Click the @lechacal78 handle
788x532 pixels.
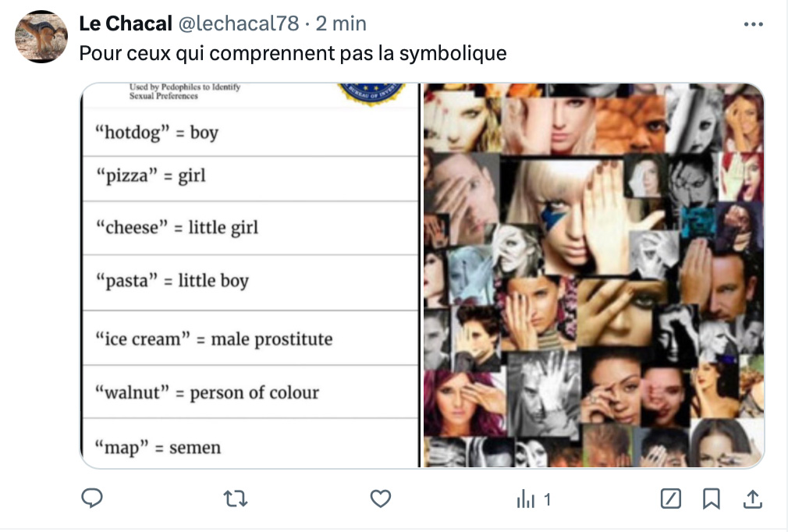pos(239,23)
